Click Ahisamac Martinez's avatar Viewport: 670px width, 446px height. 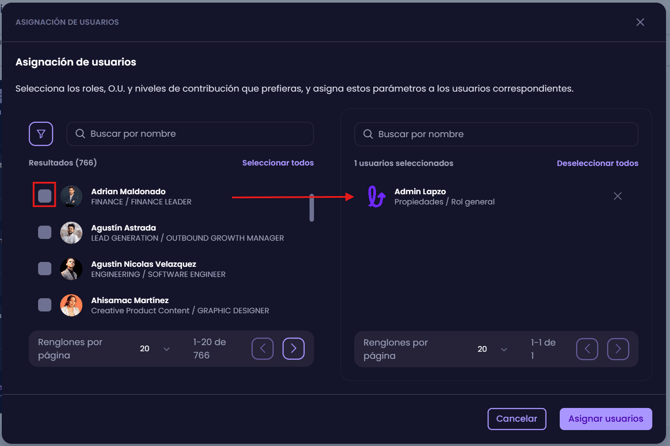coord(71,305)
